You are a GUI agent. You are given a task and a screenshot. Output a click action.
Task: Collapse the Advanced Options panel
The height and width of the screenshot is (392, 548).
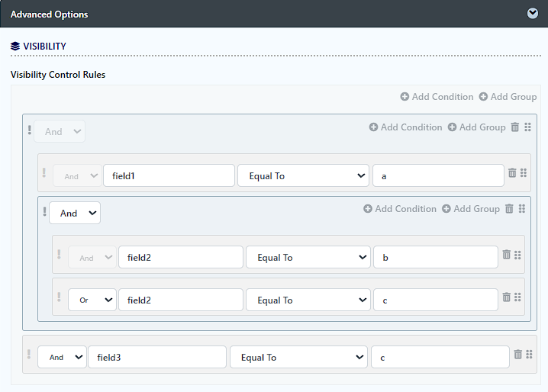pos(533,14)
